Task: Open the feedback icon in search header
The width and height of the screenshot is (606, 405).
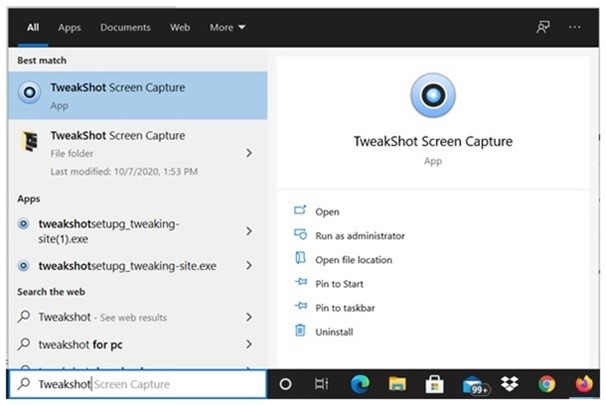Action: [543, 28]
